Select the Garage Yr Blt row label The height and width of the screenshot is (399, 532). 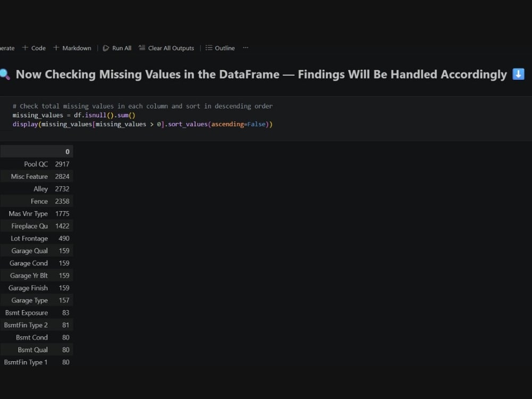pos(29,276)
